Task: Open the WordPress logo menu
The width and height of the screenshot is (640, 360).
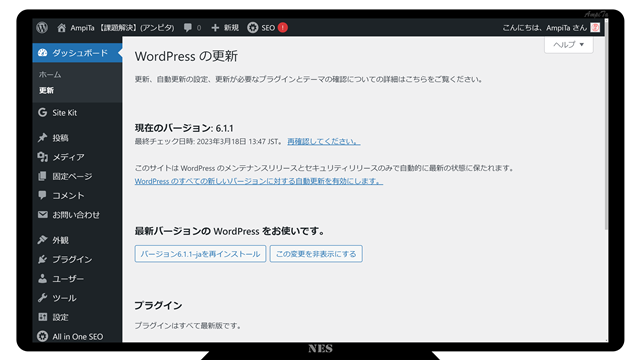Action: point(42,27)
